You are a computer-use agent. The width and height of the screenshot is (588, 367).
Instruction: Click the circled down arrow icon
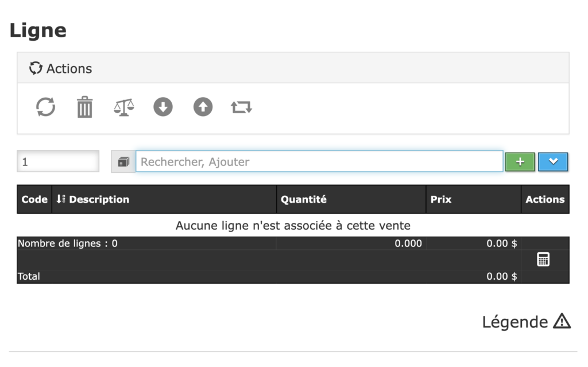pyautogui.click(x=163, y=107)
